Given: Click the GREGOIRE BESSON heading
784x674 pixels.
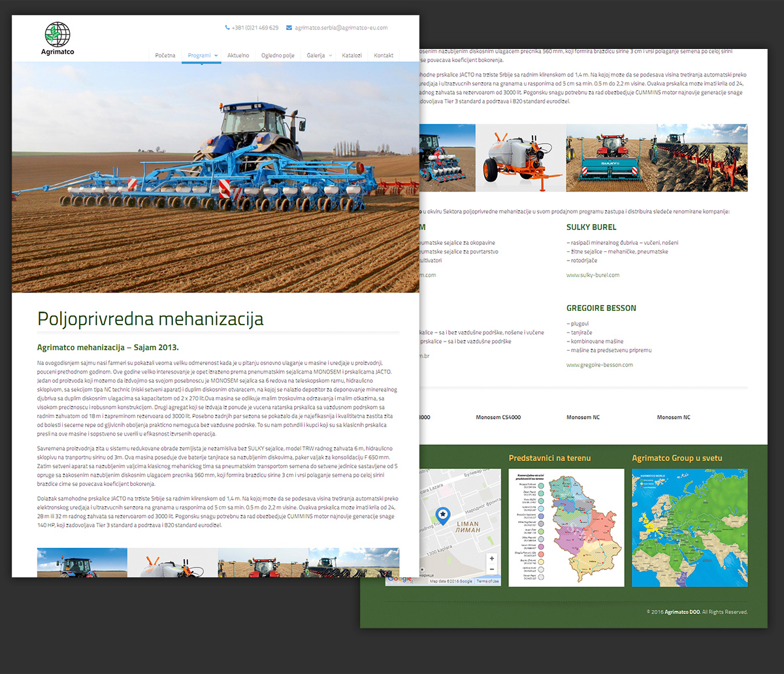Looking at the screenshot, I should pyautogui.click(x=601, y=308).
